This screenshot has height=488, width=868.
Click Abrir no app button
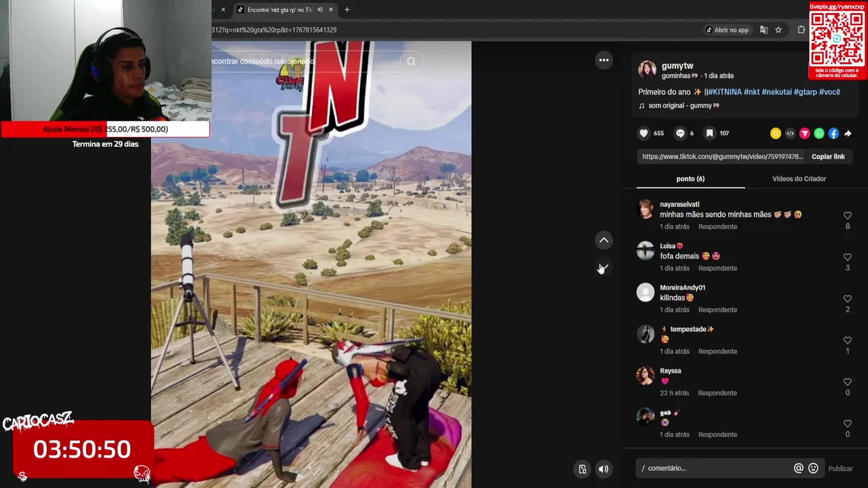click(726, 30)
